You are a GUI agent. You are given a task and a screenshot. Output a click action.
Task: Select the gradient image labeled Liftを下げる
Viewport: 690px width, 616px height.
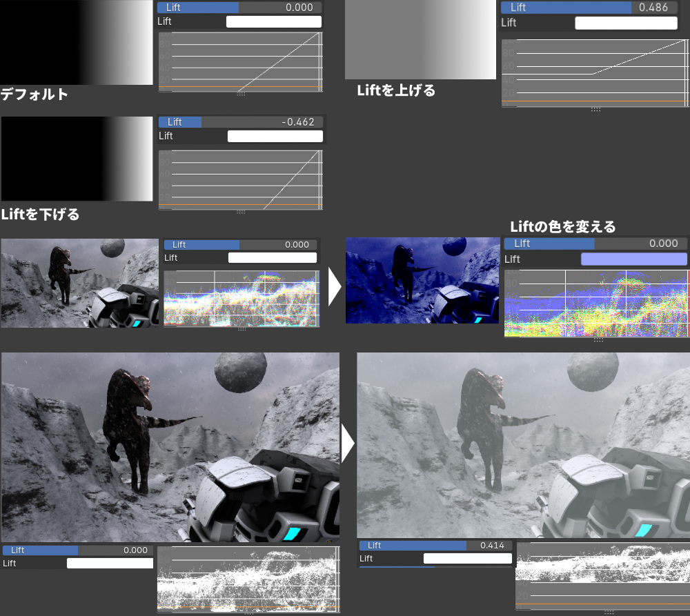click(77, 159)
